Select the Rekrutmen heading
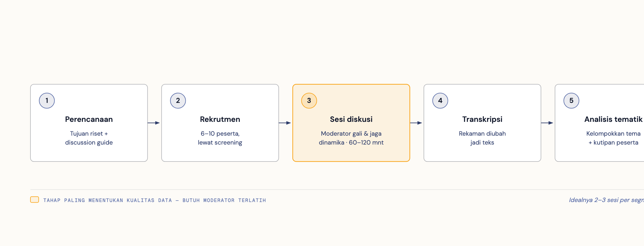Viewport: 644px width, 246px height. pos(220,119)
